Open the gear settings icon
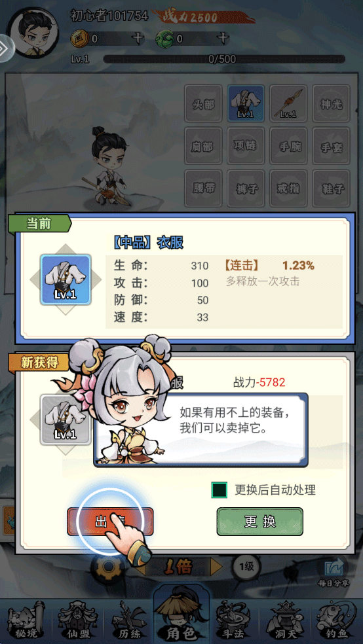This screenshot has height=644, width=363. [109, 567]
